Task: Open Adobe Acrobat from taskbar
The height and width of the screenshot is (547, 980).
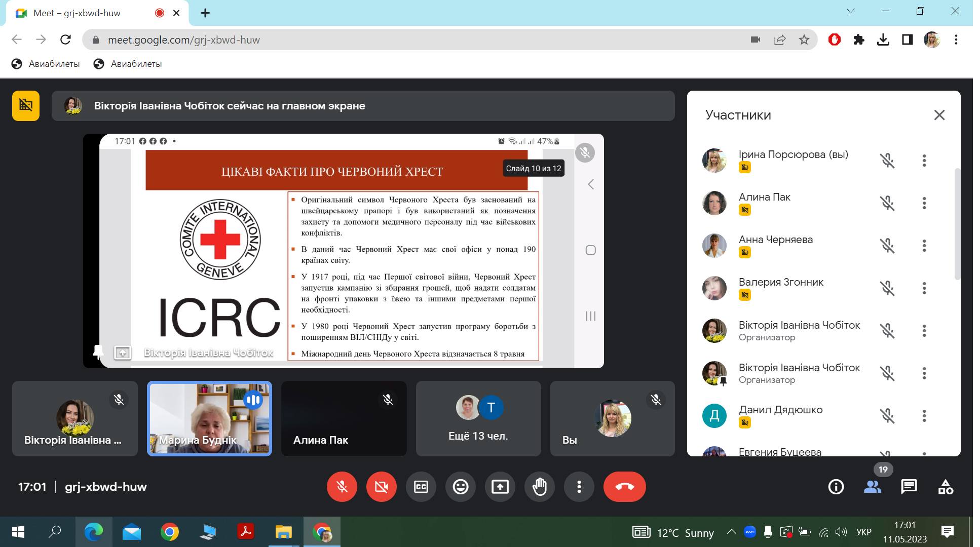Action: point(246,532)
